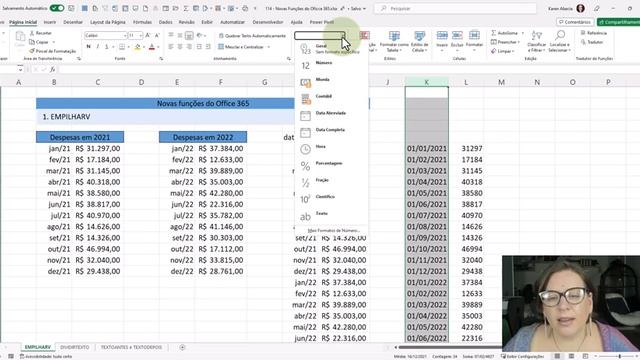This screenshot has width=640, height=360.
Task: Select the Data Abreviada format option
Action: 331,116
